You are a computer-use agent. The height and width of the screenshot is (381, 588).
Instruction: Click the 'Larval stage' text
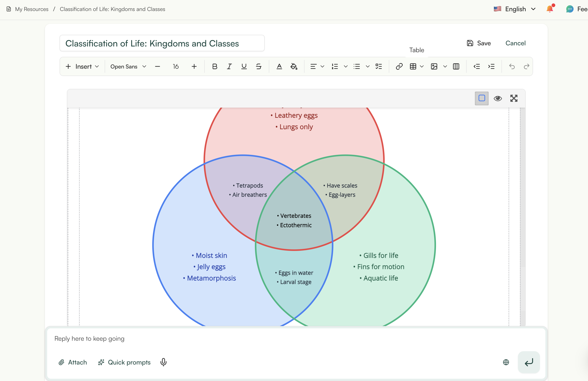pos(295,282)
